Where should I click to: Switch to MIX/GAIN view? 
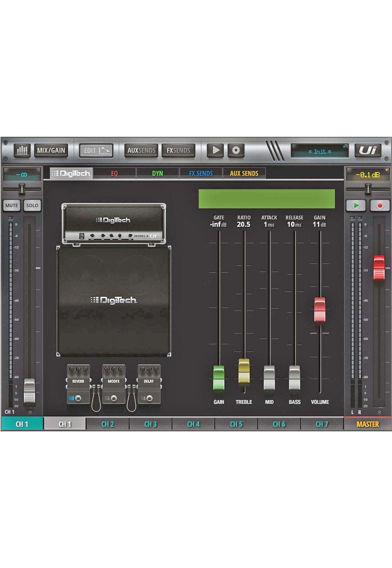point(51,150)
